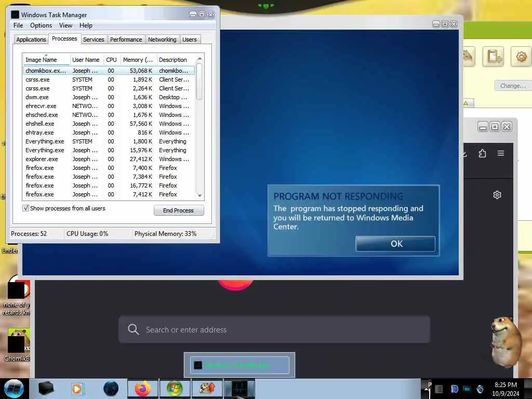
Task: Click the dark round globe taskbar icon
Action: point(111,389)
